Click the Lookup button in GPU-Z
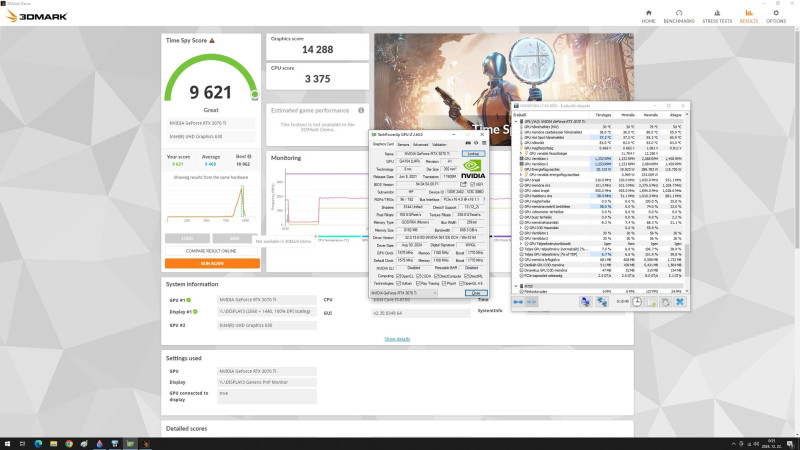 [x=473, y=154]
